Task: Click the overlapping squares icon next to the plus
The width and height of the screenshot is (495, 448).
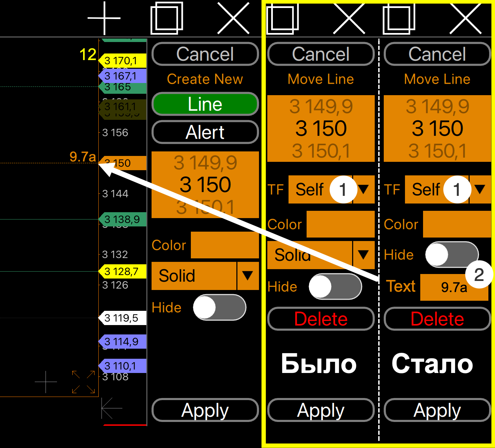Action: (167, 18)
